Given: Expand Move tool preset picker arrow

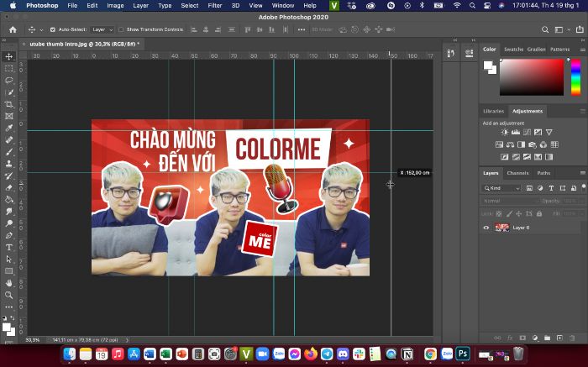Looking at the screenshot, I should point(42,30).
